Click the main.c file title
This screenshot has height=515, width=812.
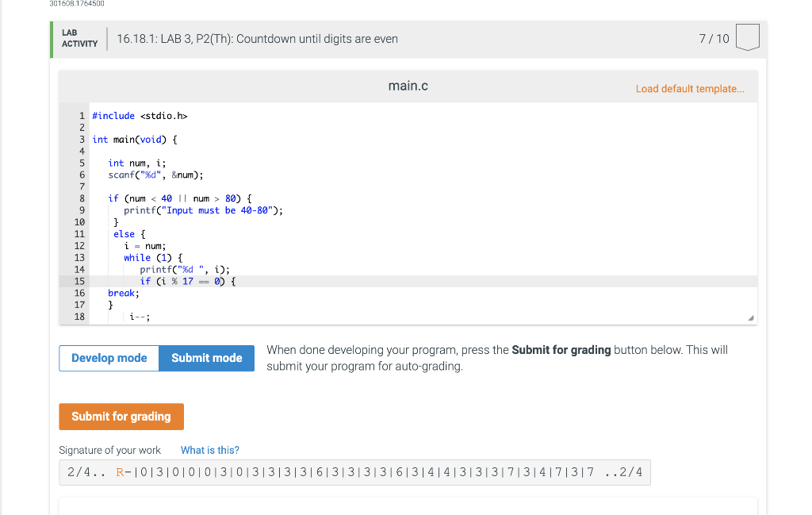[x=408, y=86]
